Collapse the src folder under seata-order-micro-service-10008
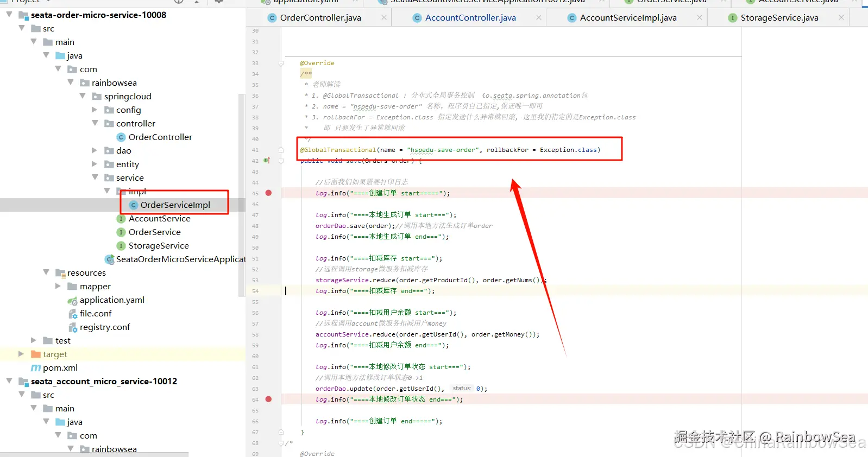The height and width of the screenshot is (457, 868). click(x=22, y=28)
